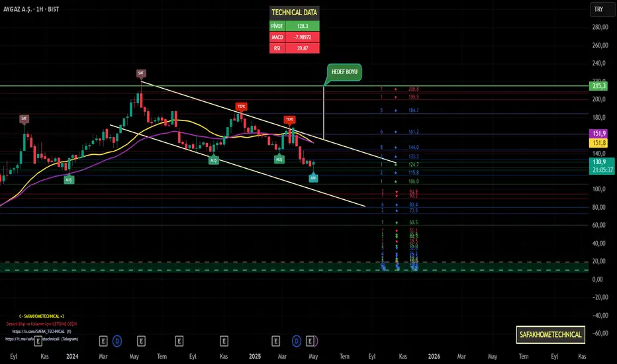Click the SAFAKHOMETECHNICAL watermark box
The image size is (617, 364).
[551, 334]
